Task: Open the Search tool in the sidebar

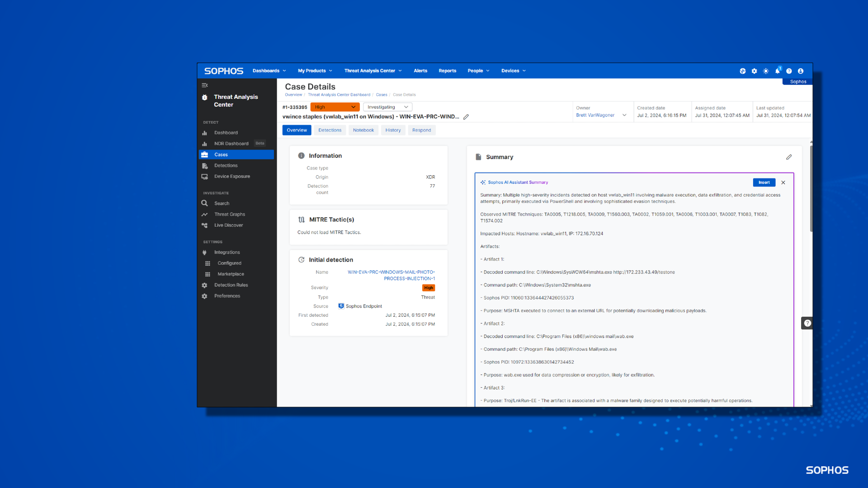Action: click(x=222, y=203)
